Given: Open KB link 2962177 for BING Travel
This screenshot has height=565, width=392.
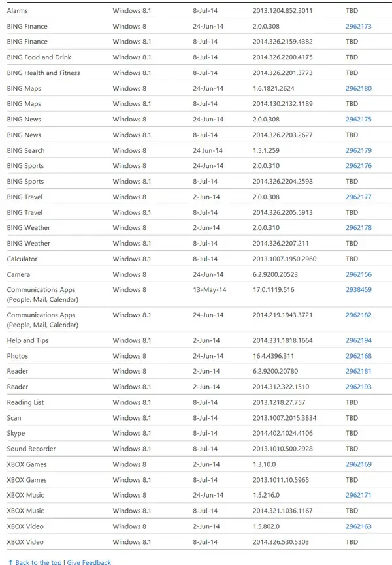Looking at the screenshot, I should (359, 197).
